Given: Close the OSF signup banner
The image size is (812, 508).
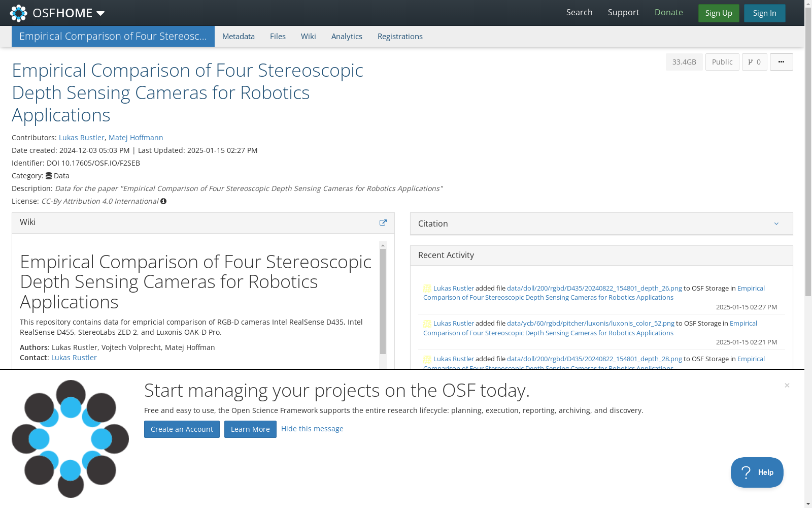Looking at the screenshot, I should coord(787,386).
